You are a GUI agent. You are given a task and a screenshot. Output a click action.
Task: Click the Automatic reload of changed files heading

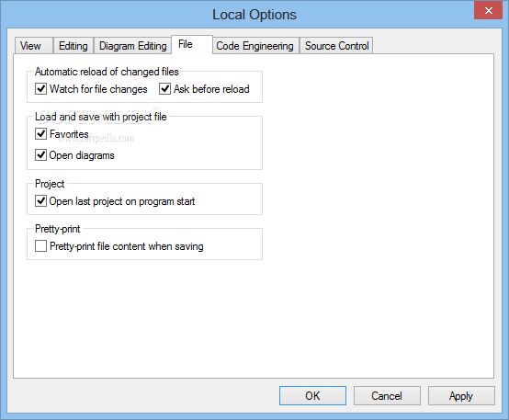[107, 72]
